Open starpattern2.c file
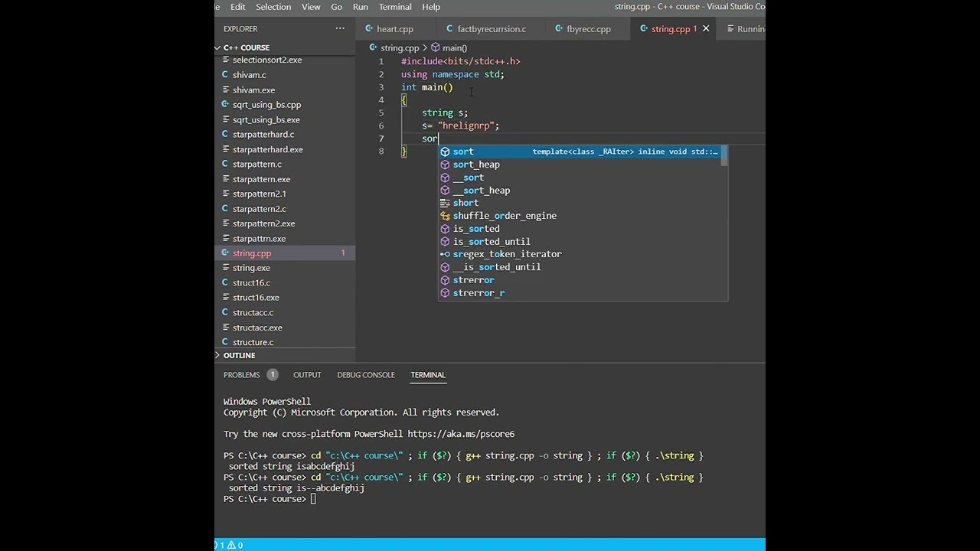Screen dimensions: 980x551 pyautogui.click(x=260, y=209)
